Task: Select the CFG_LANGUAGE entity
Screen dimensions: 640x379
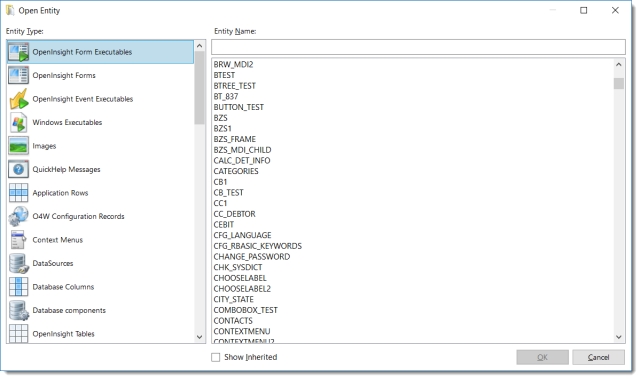Action: pos(242,235)
